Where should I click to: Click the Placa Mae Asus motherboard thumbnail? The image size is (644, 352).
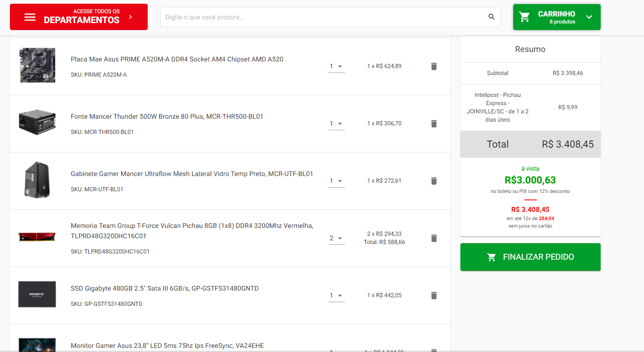(x=38, y=65)
